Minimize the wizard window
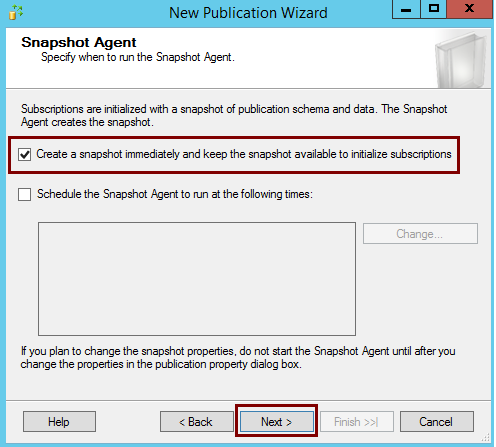This screenshot has width=496, height=447. coord(406,9)
